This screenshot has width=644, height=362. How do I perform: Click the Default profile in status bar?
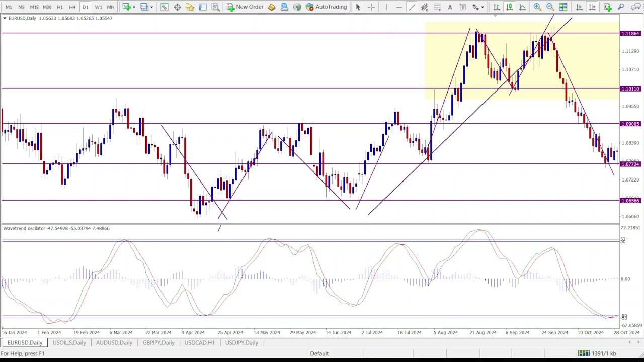319,353
